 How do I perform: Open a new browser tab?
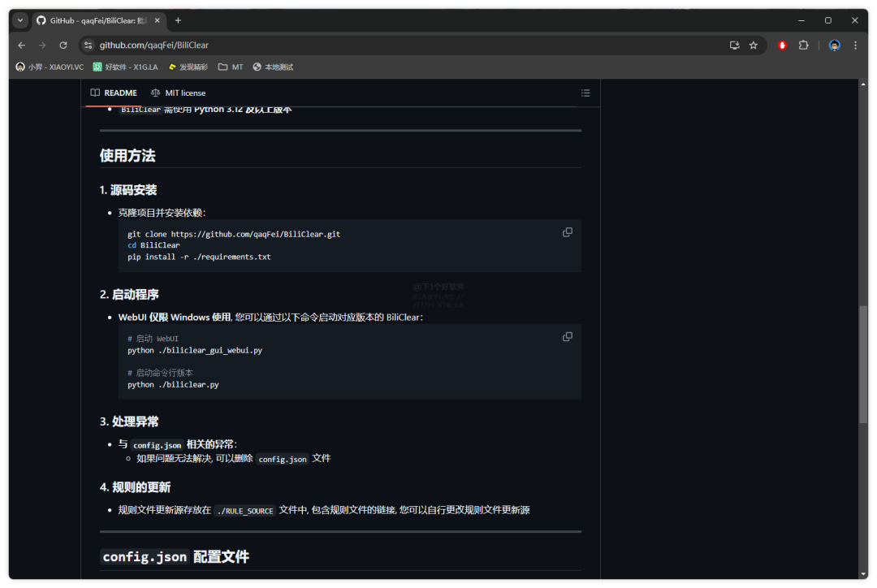[x=178, y=20]
